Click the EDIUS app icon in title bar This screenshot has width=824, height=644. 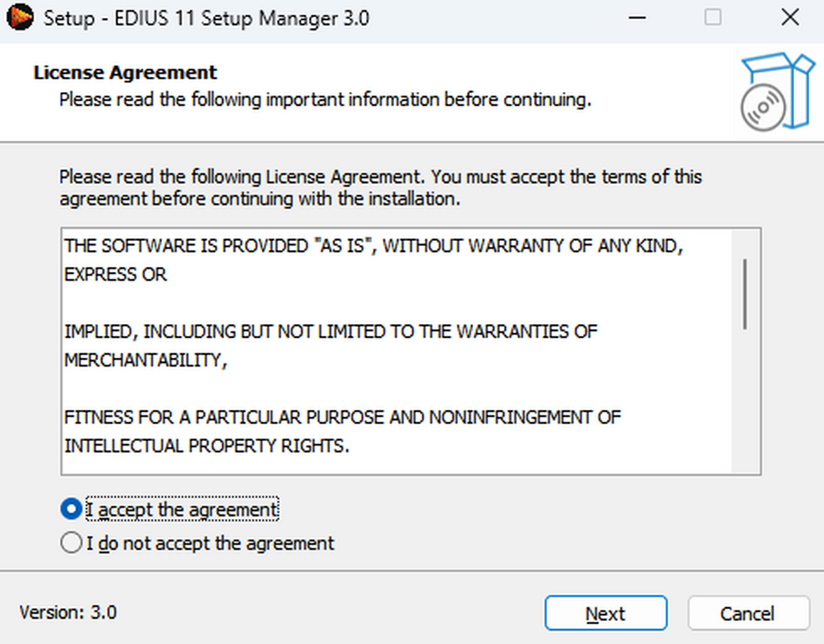tap(19, 18)
